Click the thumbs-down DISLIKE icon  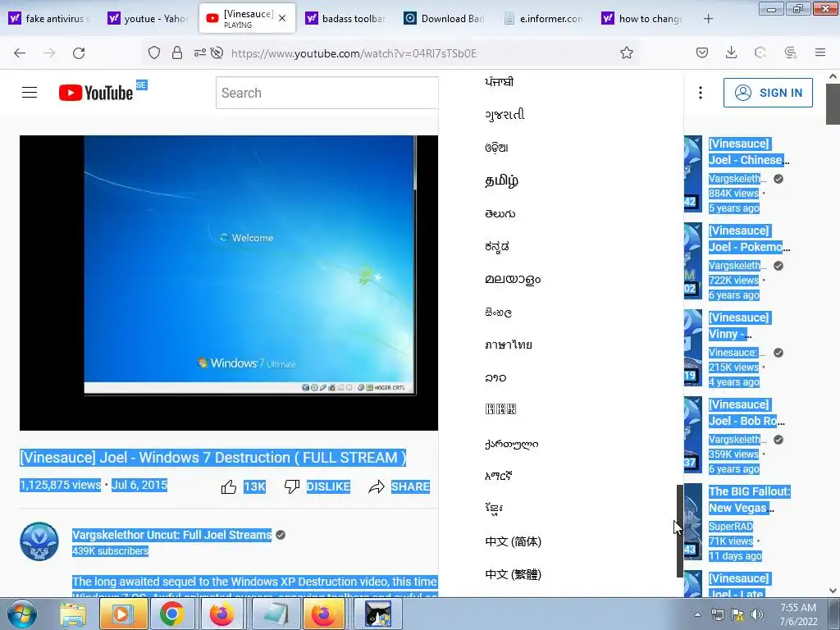pos(292,486)
